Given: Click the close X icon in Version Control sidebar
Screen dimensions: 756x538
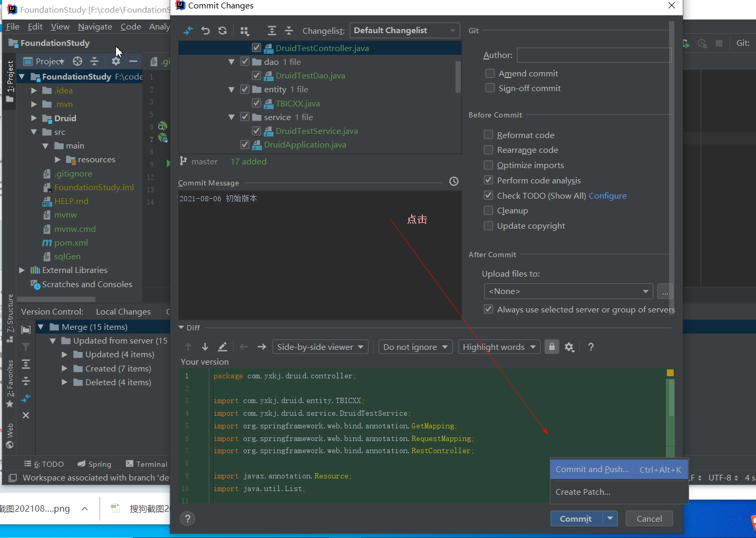Looking at the screenshot, I should pos(26,415).
